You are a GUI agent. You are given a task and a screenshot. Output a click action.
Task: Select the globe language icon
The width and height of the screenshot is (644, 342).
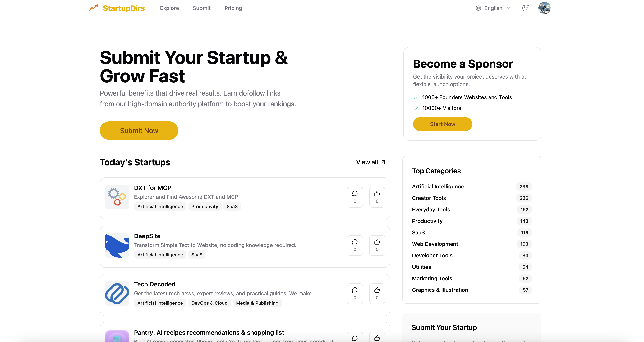point(478,8)
